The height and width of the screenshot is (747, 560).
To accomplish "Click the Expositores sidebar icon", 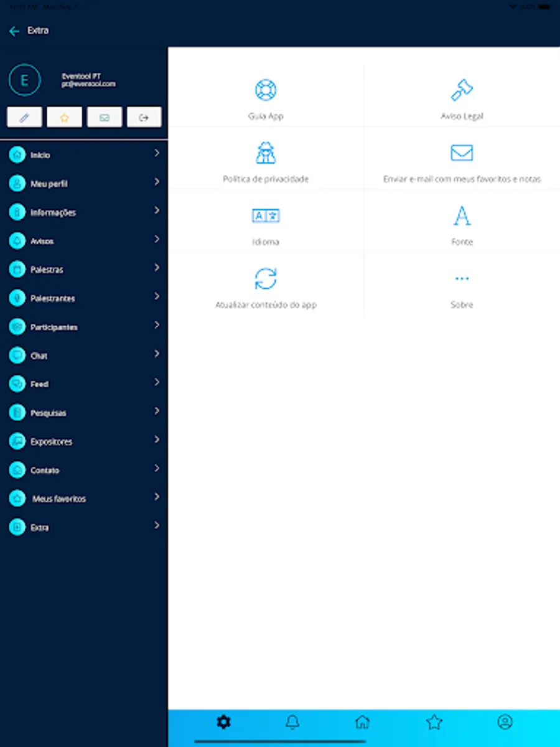I will click(x=17, y=441).
